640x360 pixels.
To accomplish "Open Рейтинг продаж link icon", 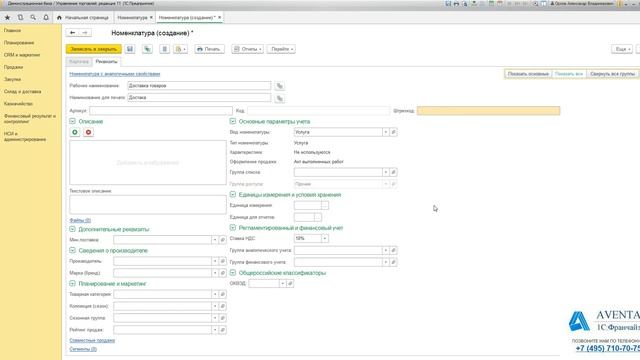I will [222, 330].
